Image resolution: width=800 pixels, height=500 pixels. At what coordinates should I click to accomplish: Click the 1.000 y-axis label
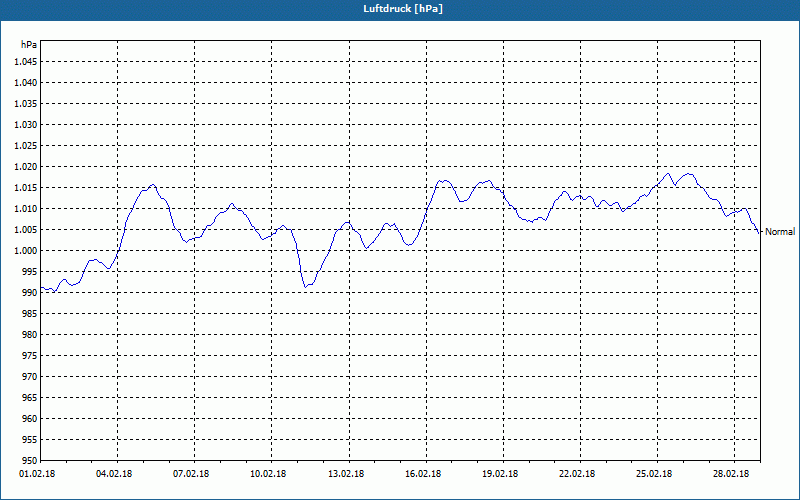(26, 251)
